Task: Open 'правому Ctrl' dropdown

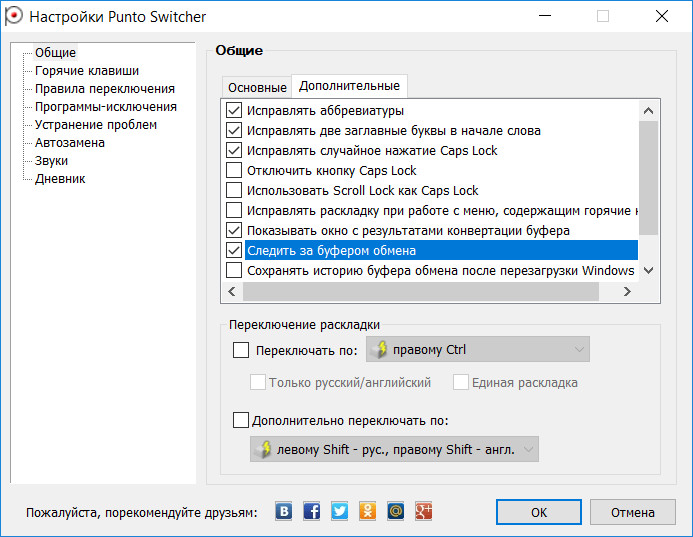Action: pos(478,349)
